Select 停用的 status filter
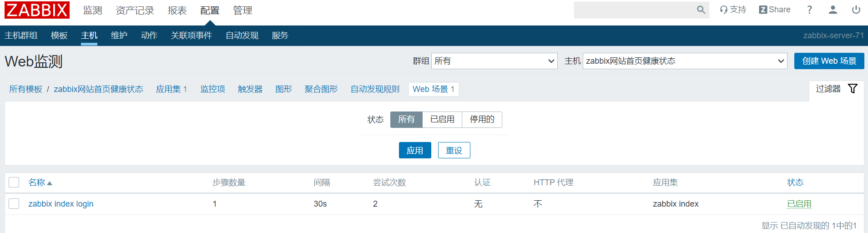 pos(482,119)
